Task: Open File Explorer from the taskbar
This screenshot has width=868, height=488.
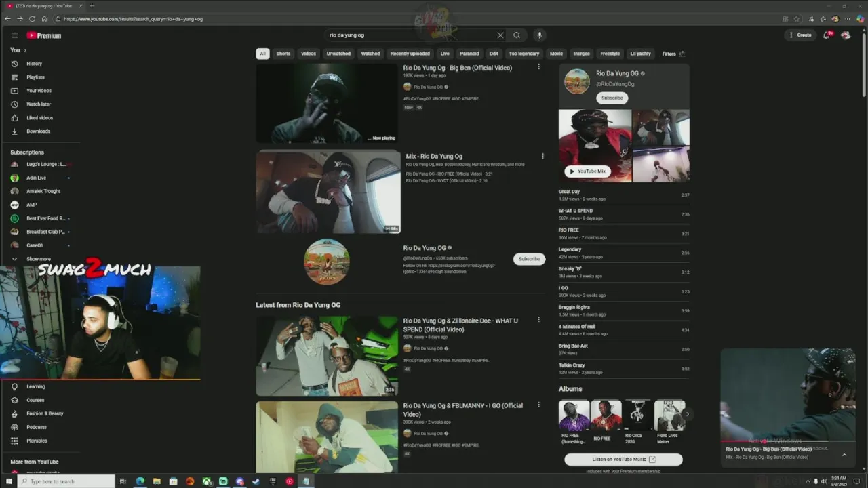Action: pyautogui.click(x=157, y=481)
